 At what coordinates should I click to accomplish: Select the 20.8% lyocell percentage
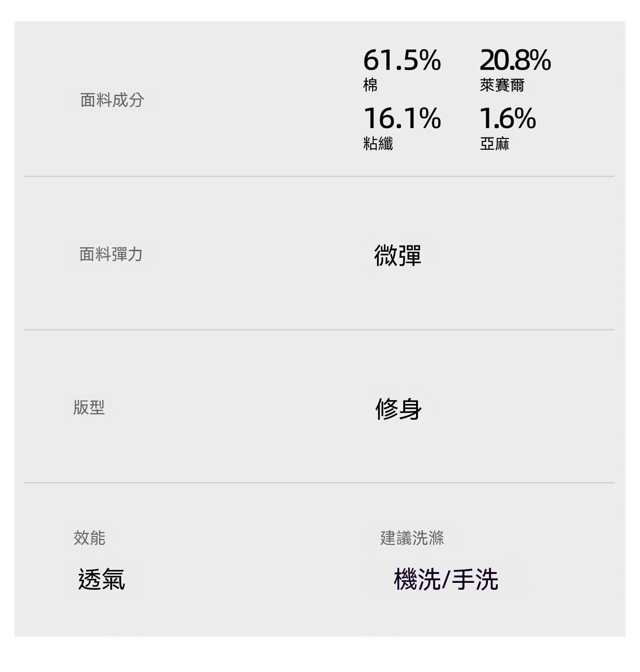point(515,60)
